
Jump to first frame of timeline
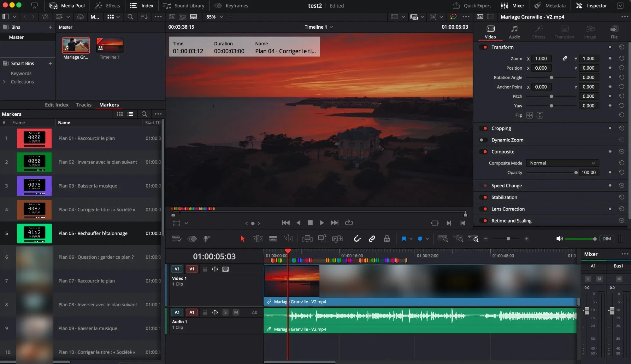[x=286, y=223]
